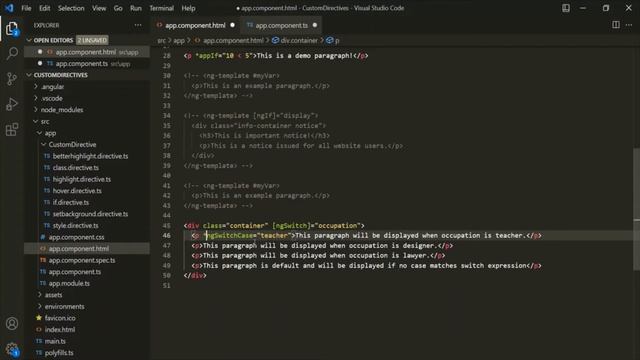Open setbackground.directive.ts file
The width and height of the screenshot is (640, 360).
[90, 214]
